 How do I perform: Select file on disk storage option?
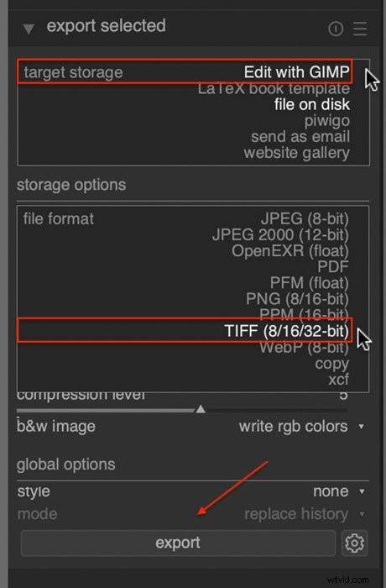coord(312,105)
